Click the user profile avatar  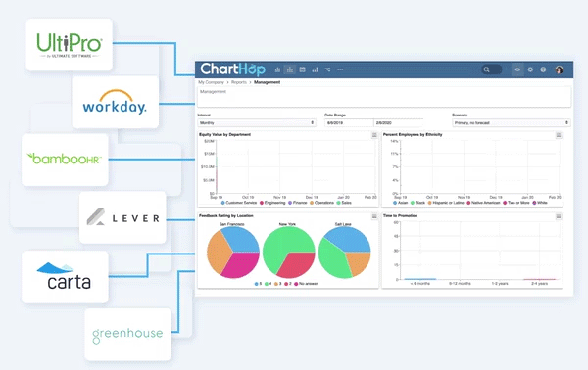[560, 69]
